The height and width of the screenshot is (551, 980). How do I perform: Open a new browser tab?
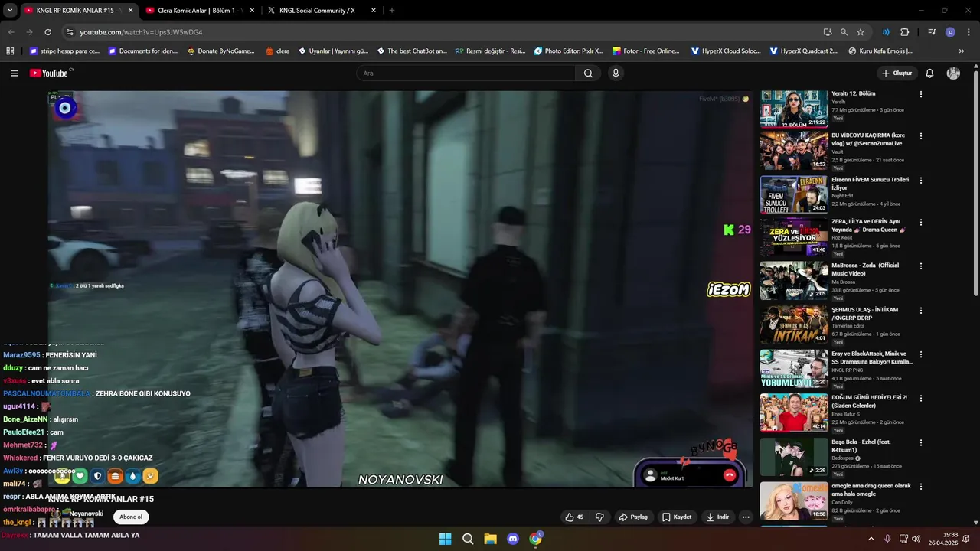pos(392,11)
